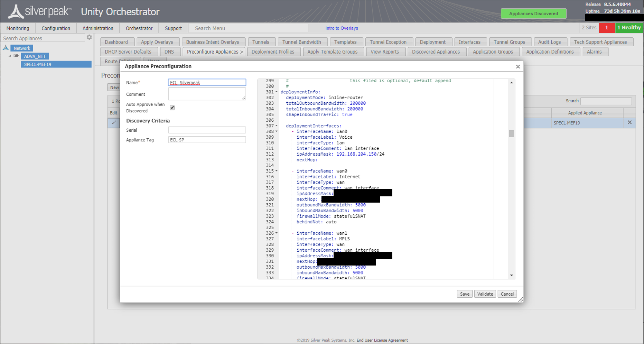Fold the lan0 interface block at line 308
The width and height of the screenshot is (644, 344).
[277, 131]
